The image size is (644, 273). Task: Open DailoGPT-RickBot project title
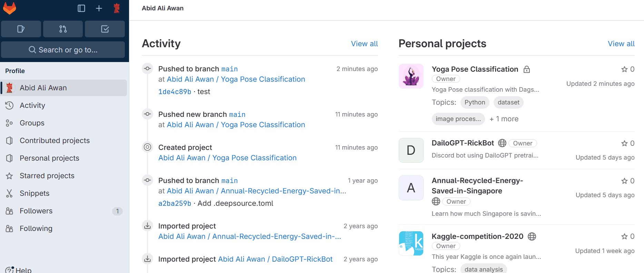click(x=463, y=143)
